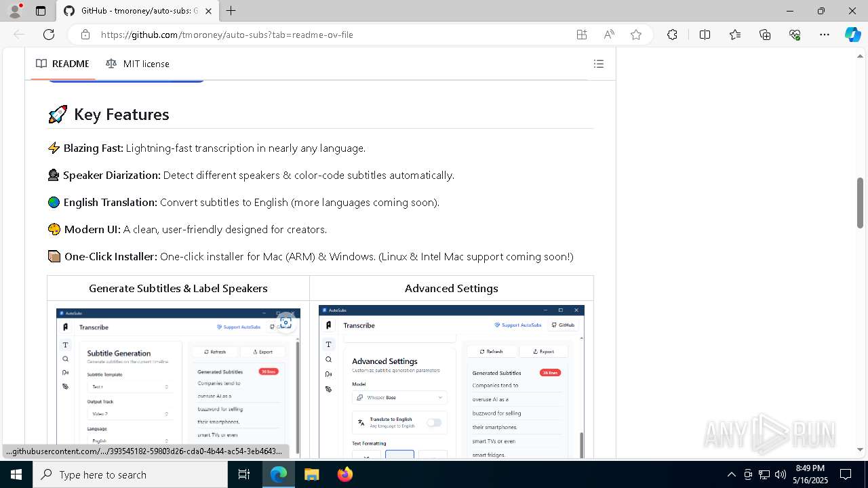Launch Firefox from the taskbar
The image size is (868, 488).
[x=344, y=474]
